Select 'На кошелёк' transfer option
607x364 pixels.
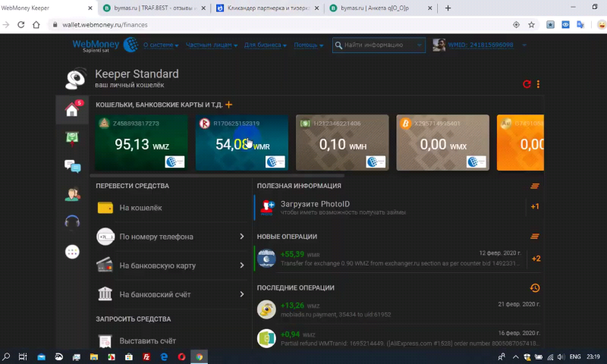point(171,208)
